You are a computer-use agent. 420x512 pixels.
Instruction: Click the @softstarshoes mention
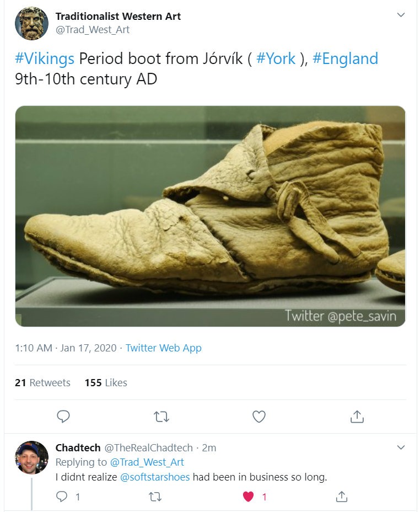coord(155,477)
